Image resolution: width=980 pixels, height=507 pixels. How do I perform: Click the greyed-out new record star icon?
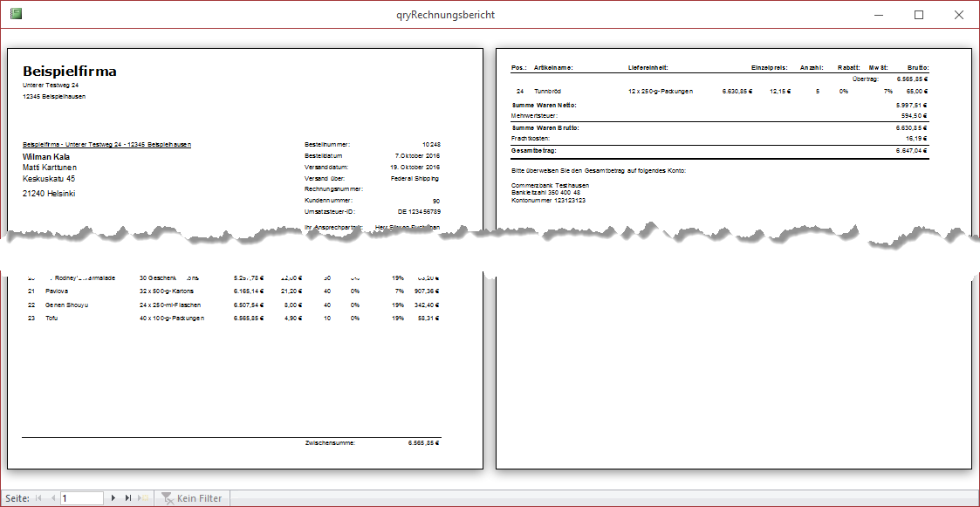pos(144,498)
